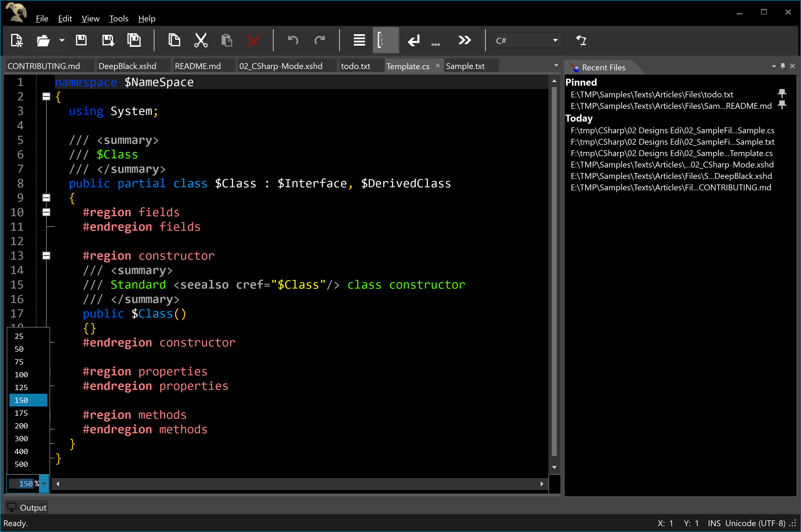Screen dimensions: 801x532
Task: Save all open files
Action: [134, 40]
